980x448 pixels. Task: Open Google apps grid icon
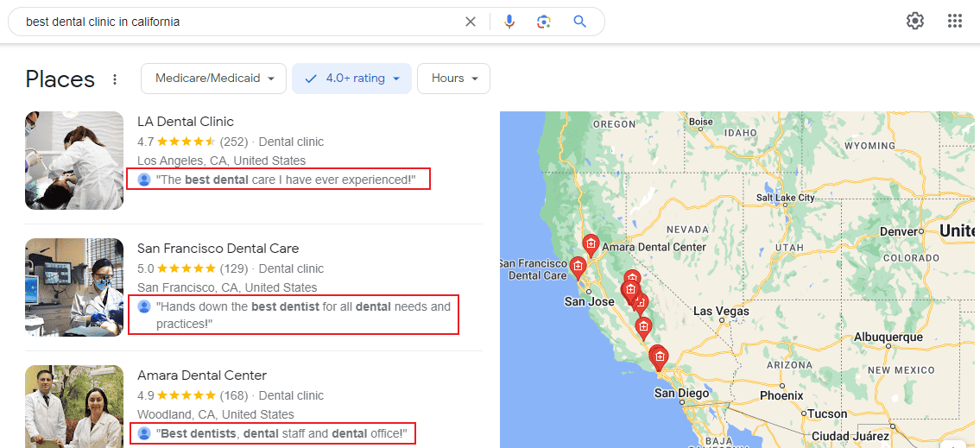pyautogui.click(x=954, y=22)
